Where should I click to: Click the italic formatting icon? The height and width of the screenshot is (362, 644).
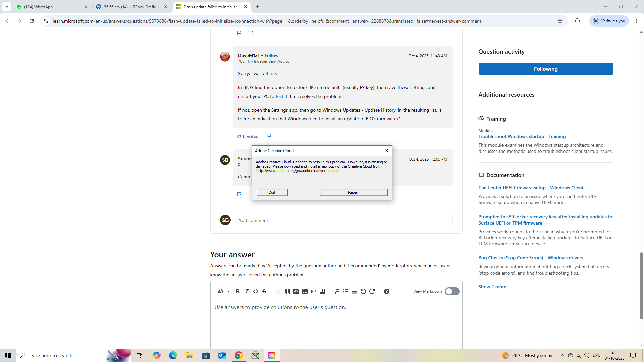tap(247, 291)
